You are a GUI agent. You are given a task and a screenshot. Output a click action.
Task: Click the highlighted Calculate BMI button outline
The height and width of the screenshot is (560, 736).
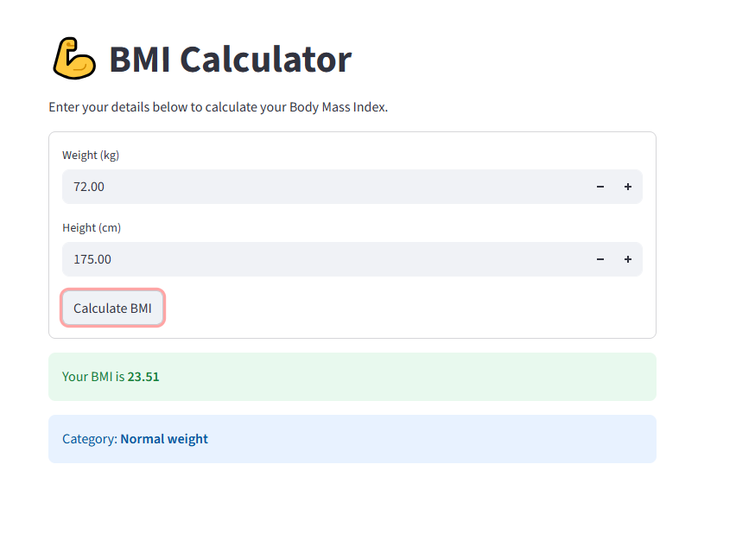[x=112, y=308]
